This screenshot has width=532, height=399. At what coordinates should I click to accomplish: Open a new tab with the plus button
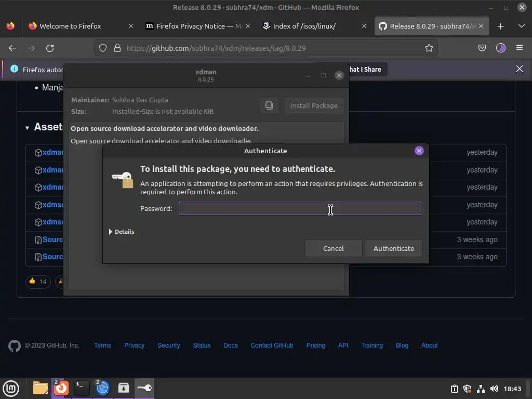tap(500, 26)
